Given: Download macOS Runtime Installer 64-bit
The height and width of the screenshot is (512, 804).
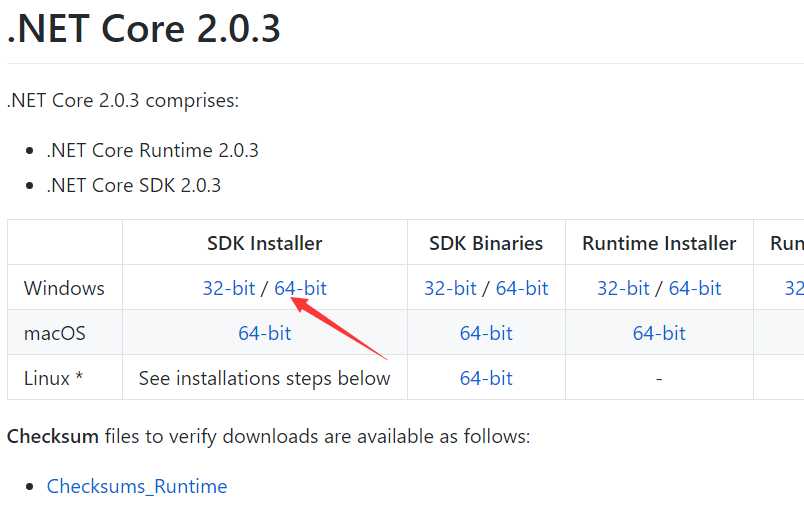Looking at the screenshot, I should [659, 333].
